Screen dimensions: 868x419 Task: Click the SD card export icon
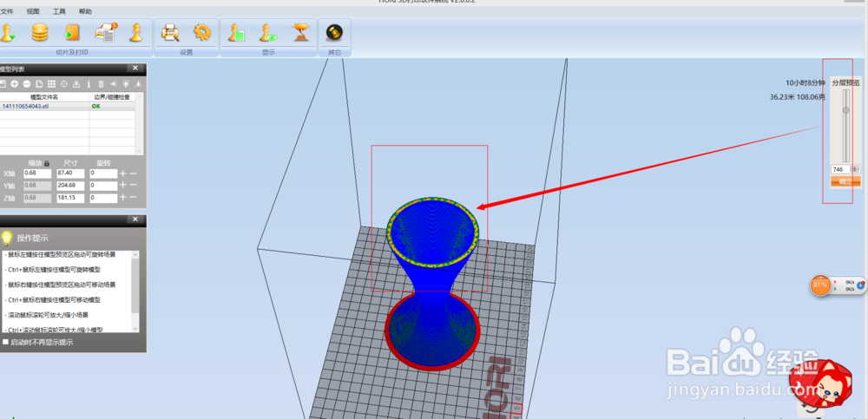[73, 33]
